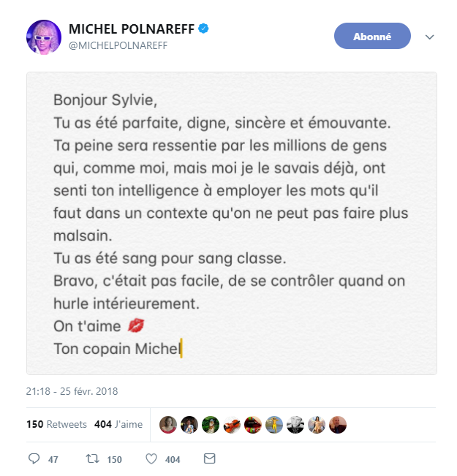Open Michel Polnareff's profile avatar
457x476 pixels.
tap(44, 37)
